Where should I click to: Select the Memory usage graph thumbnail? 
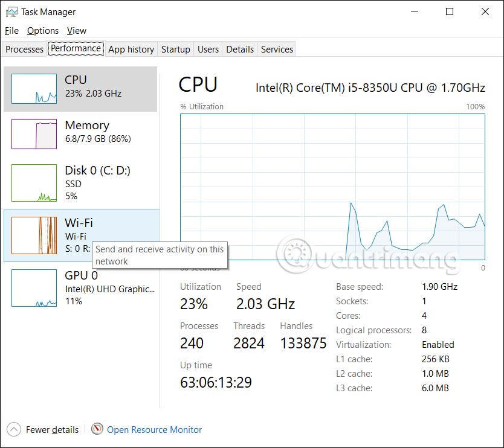(x=34, y=134)
